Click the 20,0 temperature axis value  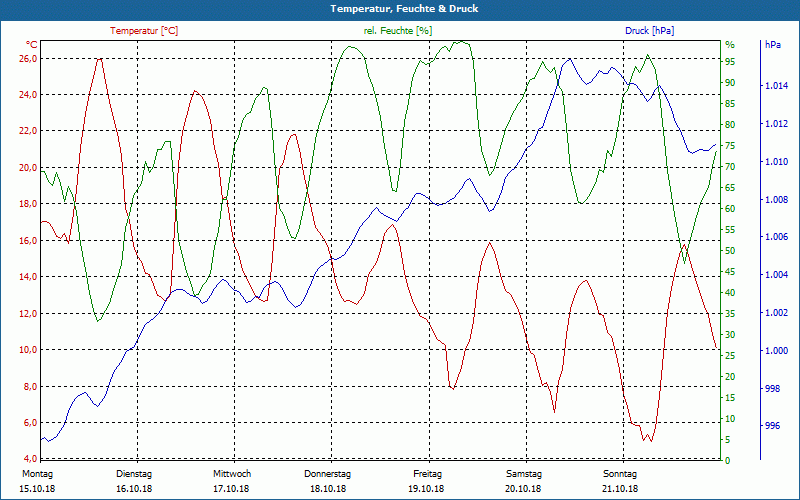point(28,168)
